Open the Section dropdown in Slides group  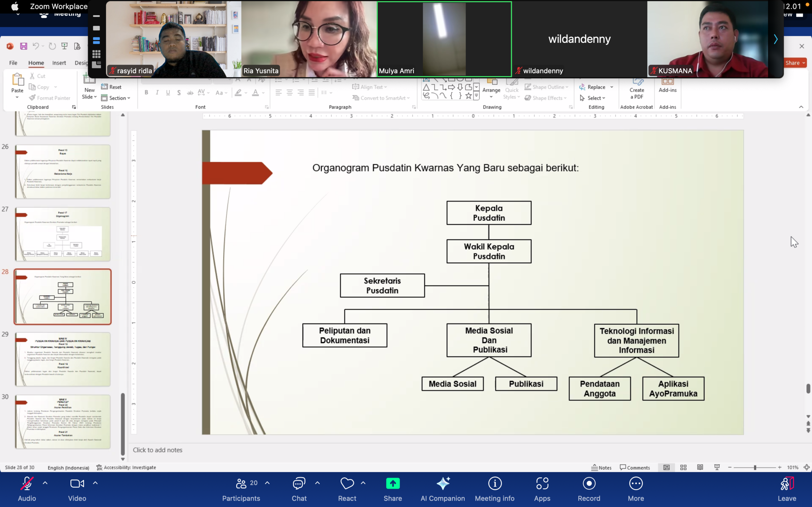[x=116, y=98]
